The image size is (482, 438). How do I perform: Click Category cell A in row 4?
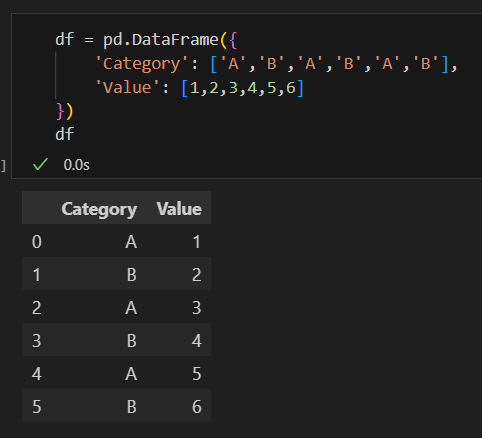(131, 374)
